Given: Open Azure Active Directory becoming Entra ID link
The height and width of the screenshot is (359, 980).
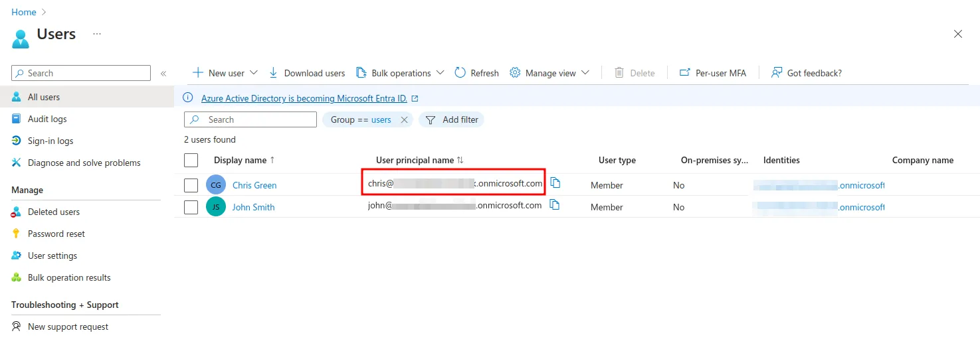Looking at the screenshot, I should click(304, 98).
